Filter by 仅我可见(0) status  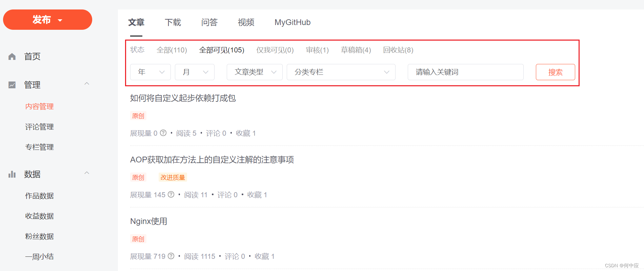coord(275,50)
